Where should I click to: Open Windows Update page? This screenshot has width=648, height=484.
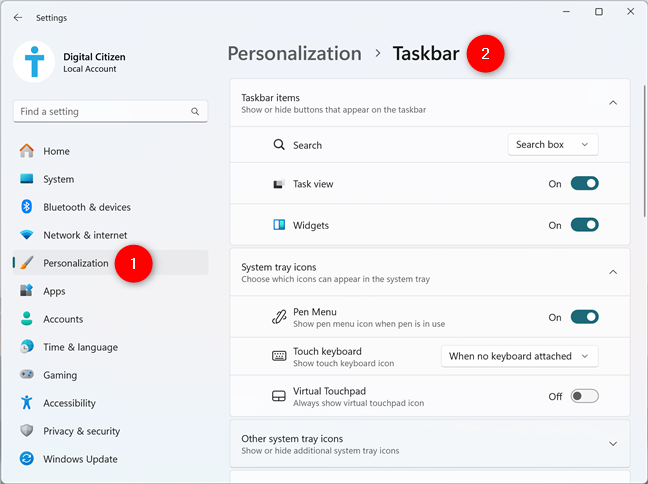pyautogui.click(x=110, y=459)
